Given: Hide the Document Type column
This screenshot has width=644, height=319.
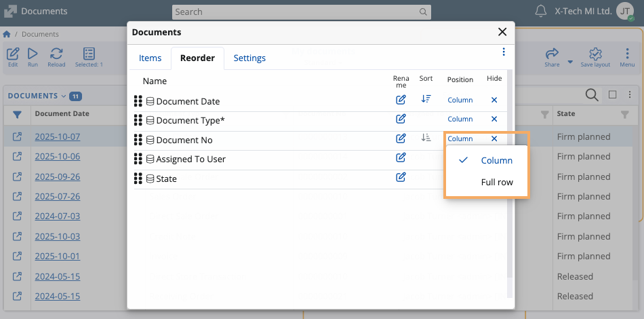Looking at the screenshot, I should pos(494,119).
